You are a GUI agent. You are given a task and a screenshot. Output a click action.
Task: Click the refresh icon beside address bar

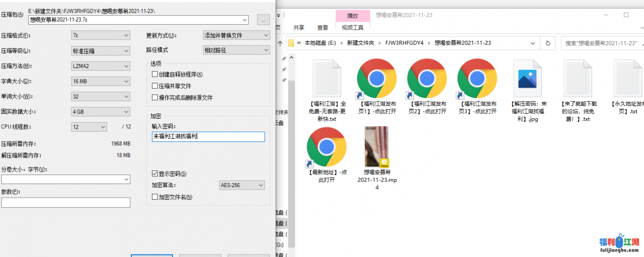coord(548,43)
